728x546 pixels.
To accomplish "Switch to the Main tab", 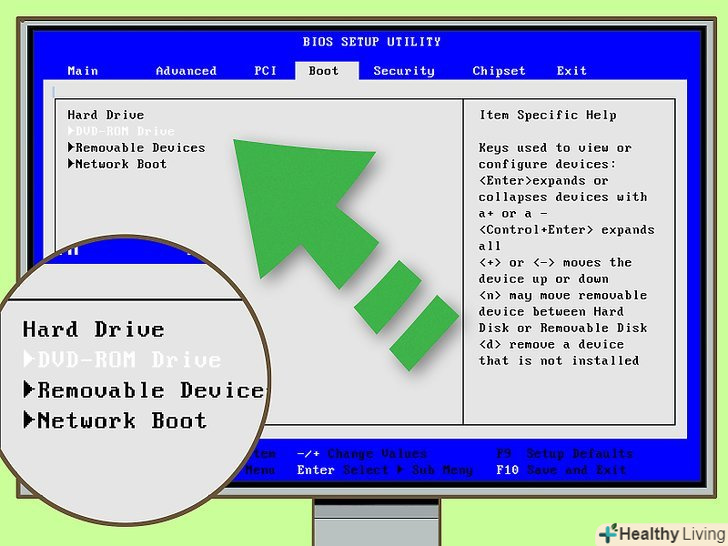I will coord(83,71).
